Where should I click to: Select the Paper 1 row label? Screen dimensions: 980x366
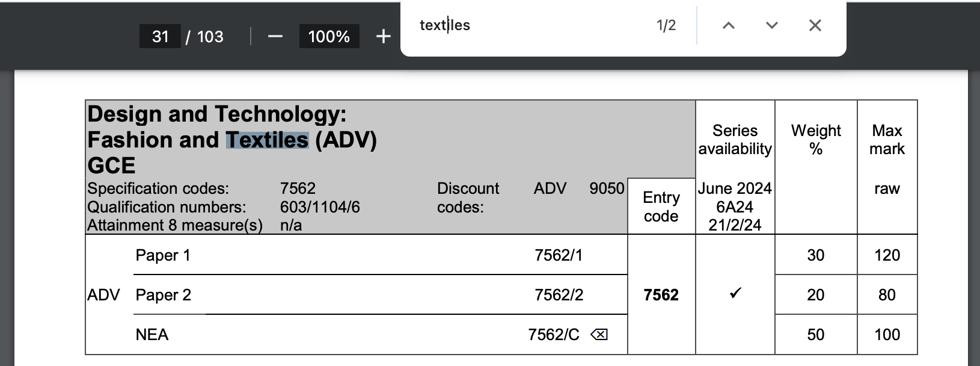tap(163, 255)
